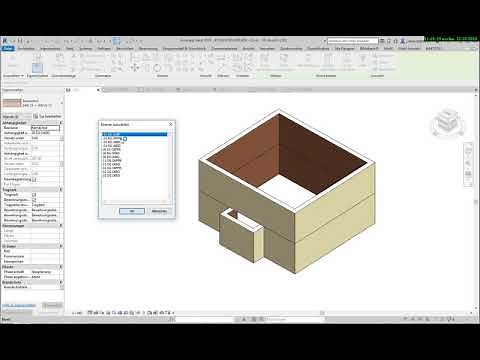480x360 pixels.
Task: Close the 3D view tab
Action: click(x=98, y=90)
